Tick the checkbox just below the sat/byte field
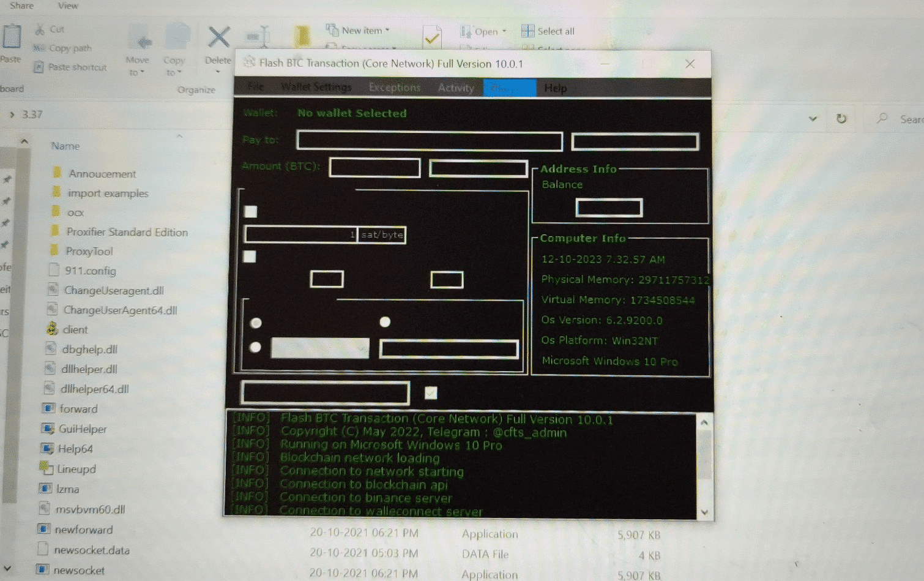Image resolution: width=924 pixels, height=581 pixels. [249, 257]
